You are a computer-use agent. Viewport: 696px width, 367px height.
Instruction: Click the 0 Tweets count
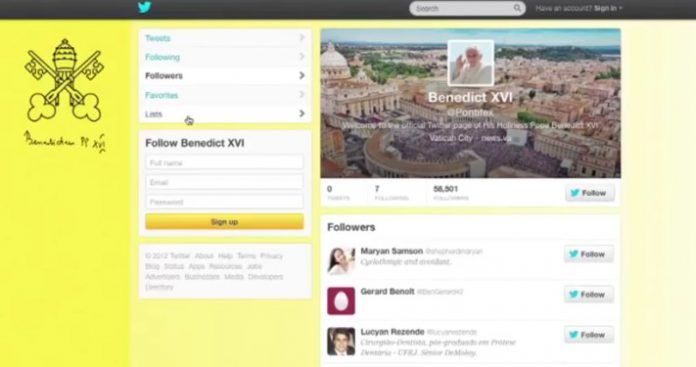[338, 193]
